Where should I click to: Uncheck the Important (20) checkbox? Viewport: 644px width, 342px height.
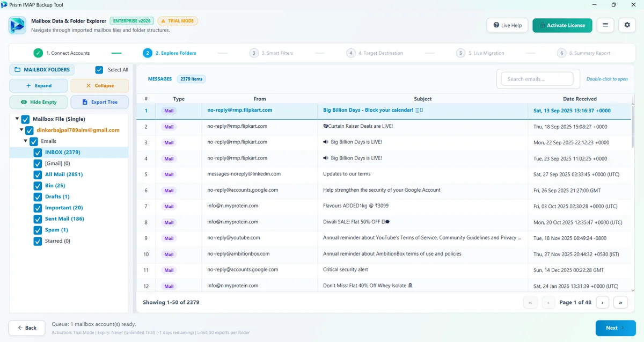38,208
